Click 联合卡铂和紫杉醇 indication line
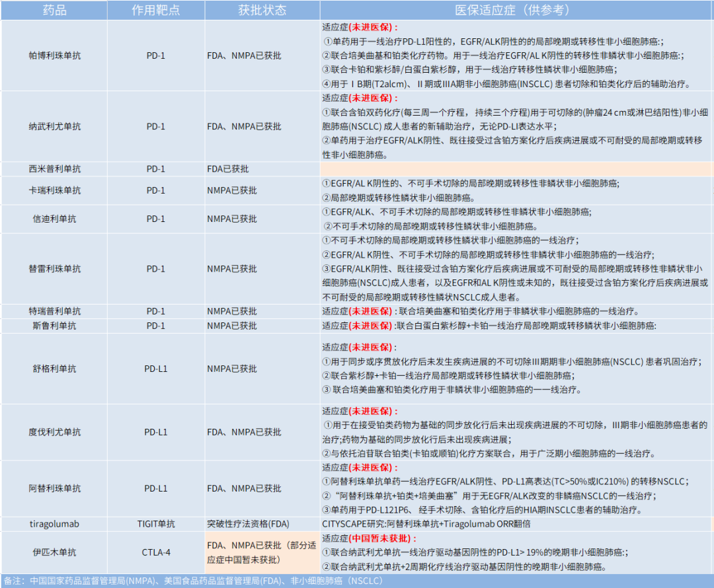This screenshot has height=588, width=714. [470, 69]
